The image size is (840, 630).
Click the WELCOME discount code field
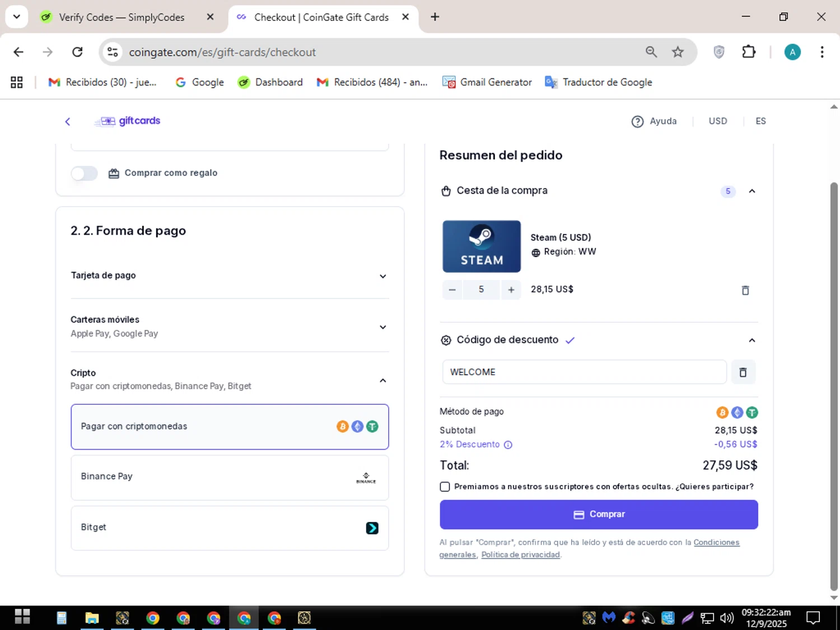tap(584, 372)
